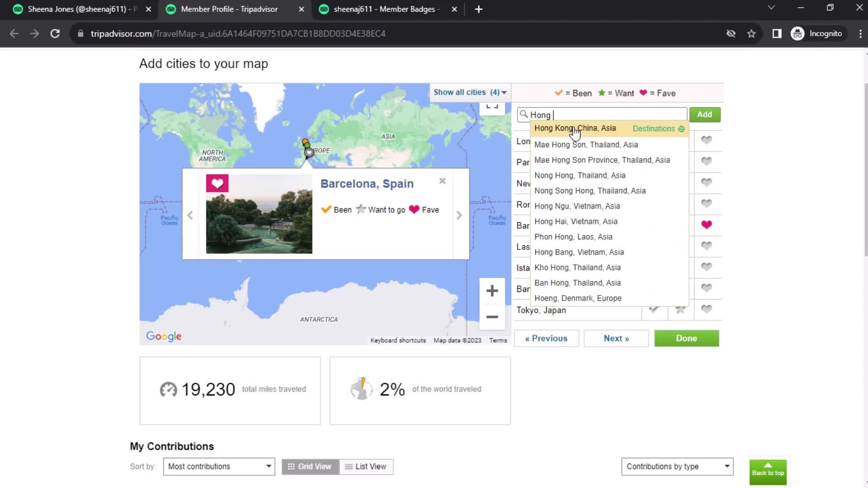Image resolution: width=868 pixels, height=488 pixels.
Task: Click the « Previous button
Action: 546,338
